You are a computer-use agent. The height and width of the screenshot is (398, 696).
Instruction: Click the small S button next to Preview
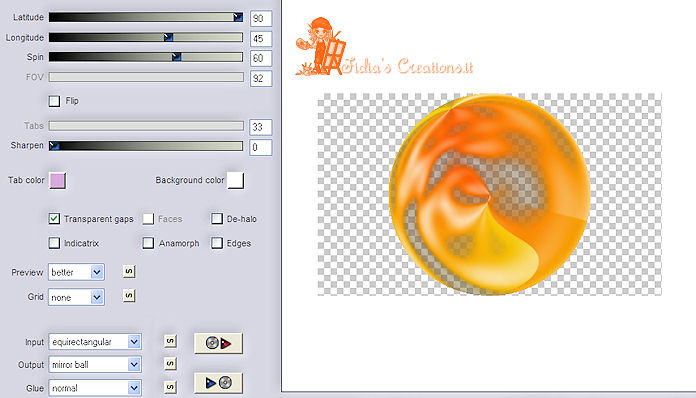[129, 271]
